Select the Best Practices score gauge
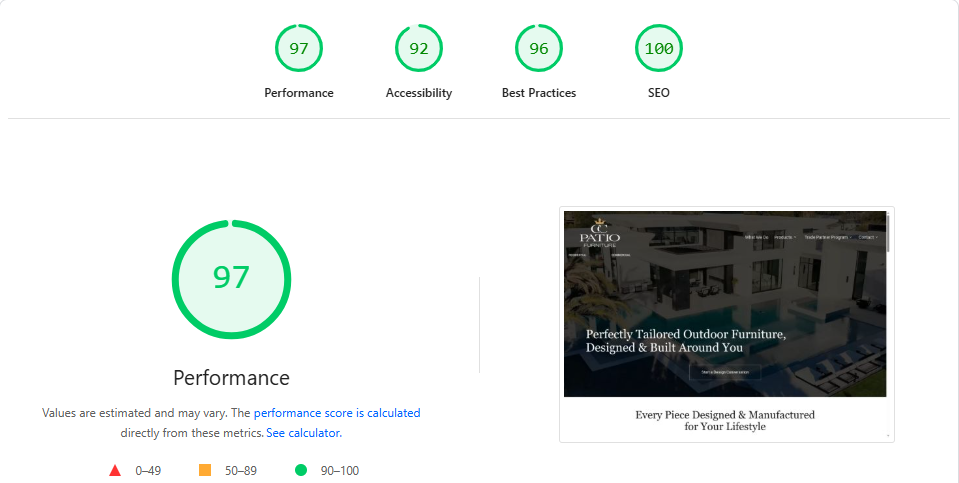959x483 pixels. 539,48
